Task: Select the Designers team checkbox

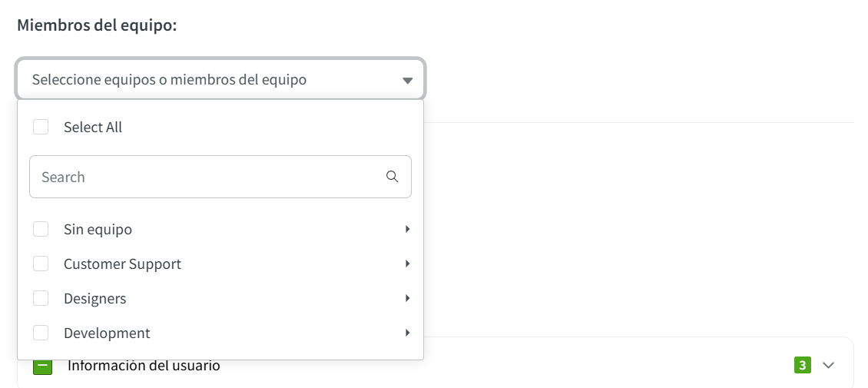Action: coord(41,299)
